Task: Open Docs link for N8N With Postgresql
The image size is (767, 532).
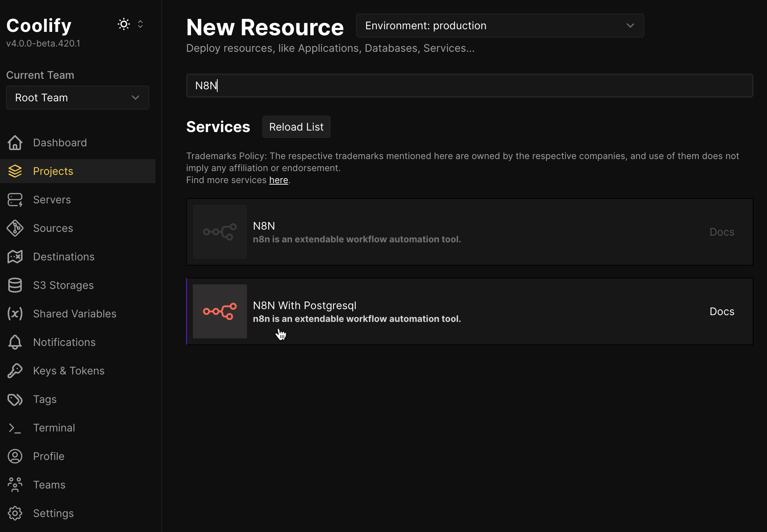Action: point(722,311)
